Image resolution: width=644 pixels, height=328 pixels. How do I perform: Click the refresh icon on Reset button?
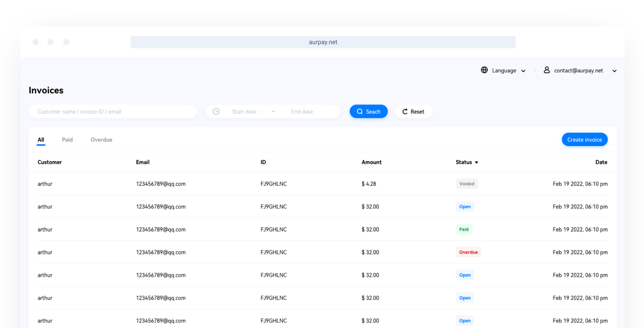(x=405, y=111)
